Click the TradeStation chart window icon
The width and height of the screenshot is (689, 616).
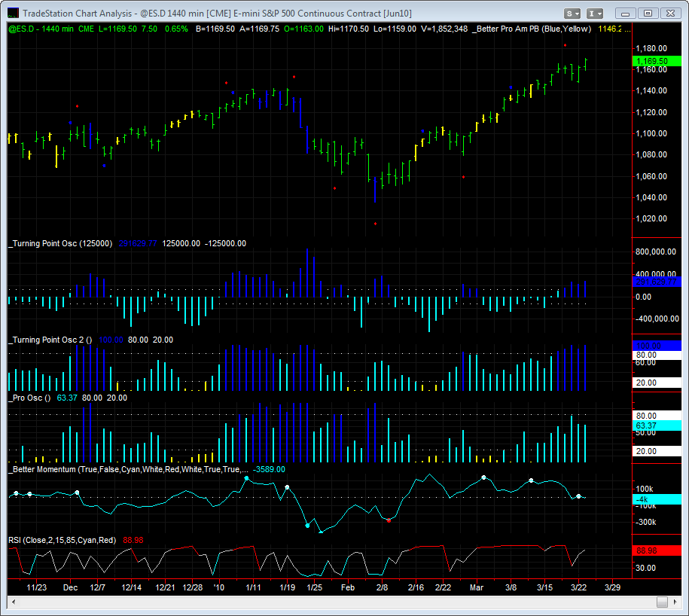tap(14, 14)
